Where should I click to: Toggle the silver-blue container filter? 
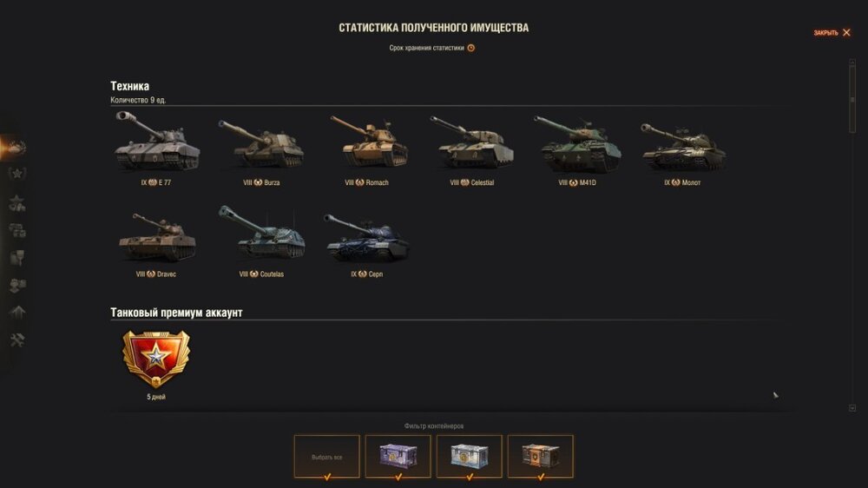[470, 457]
